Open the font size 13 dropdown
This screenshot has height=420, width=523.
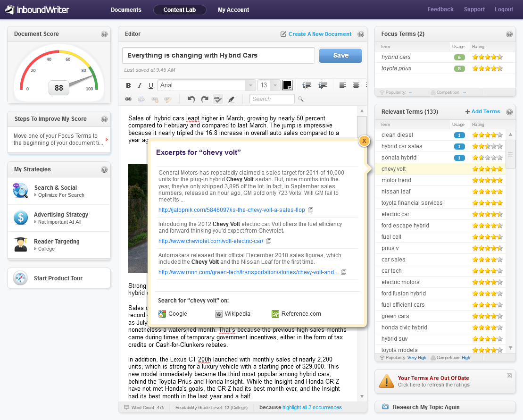(x=275, y=85)
